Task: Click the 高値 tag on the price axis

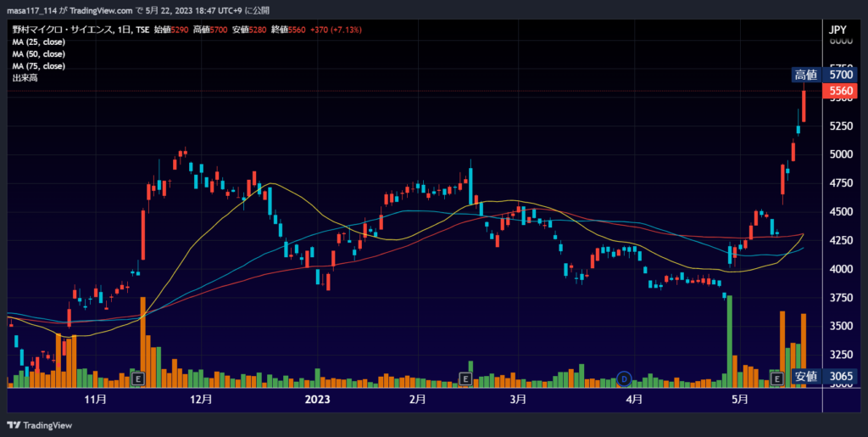Action: [x=806, y=74]
